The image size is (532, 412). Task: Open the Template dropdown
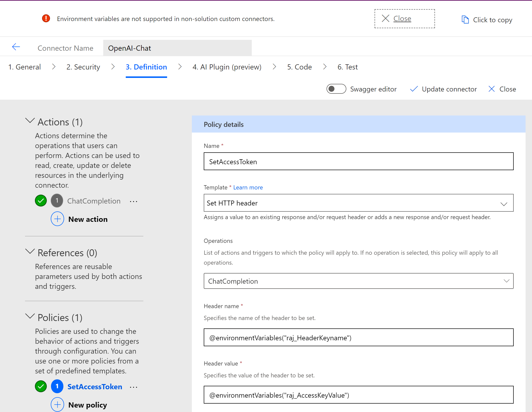tap(358, 203)
